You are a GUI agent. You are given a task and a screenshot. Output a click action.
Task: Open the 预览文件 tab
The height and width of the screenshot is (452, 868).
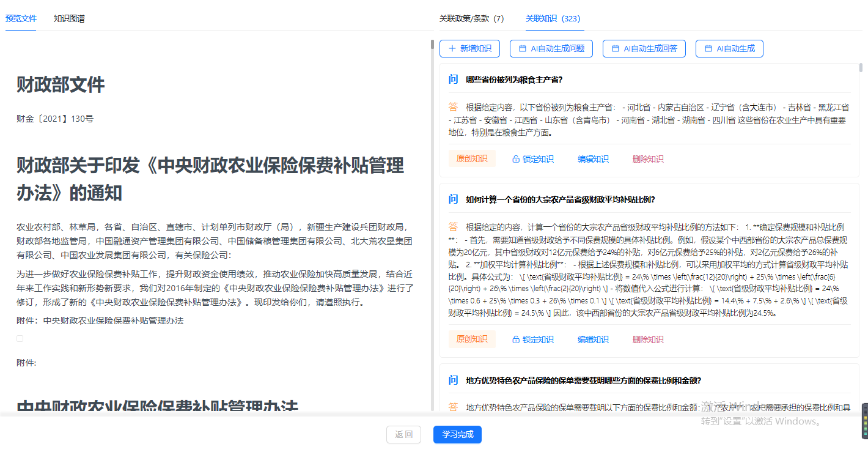pyautogui.click(x=21, y=18)
